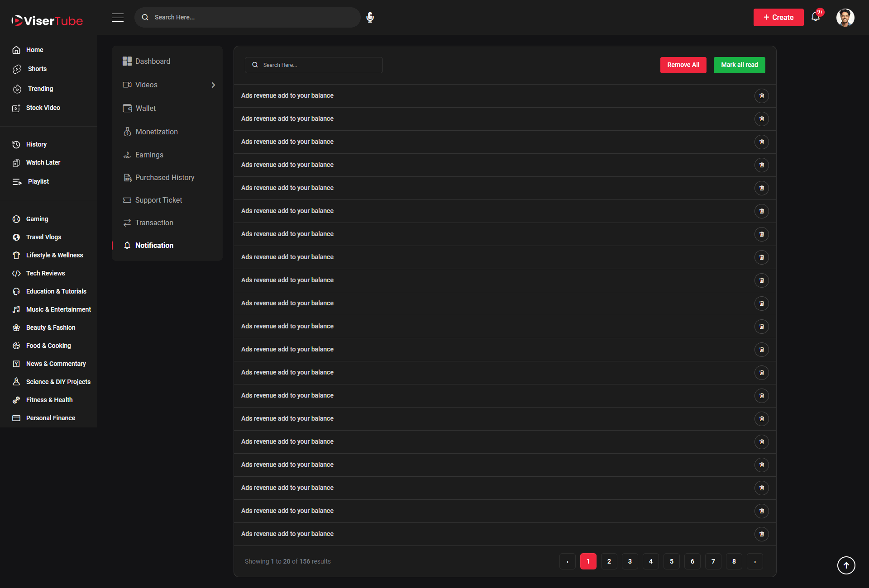Image resolution: width=869 pixels, height=588 pixels.
Task: Click the Remove All button
Action: click(x=683, y=65)
